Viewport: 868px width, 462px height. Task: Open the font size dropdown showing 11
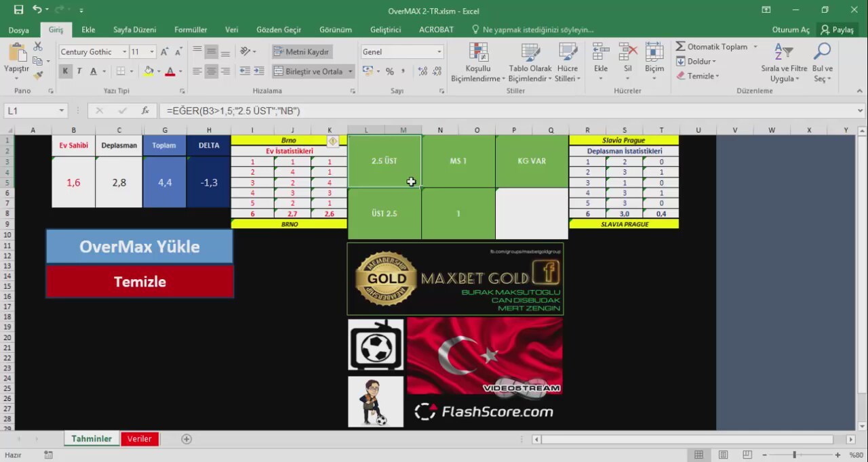point(152,52)
